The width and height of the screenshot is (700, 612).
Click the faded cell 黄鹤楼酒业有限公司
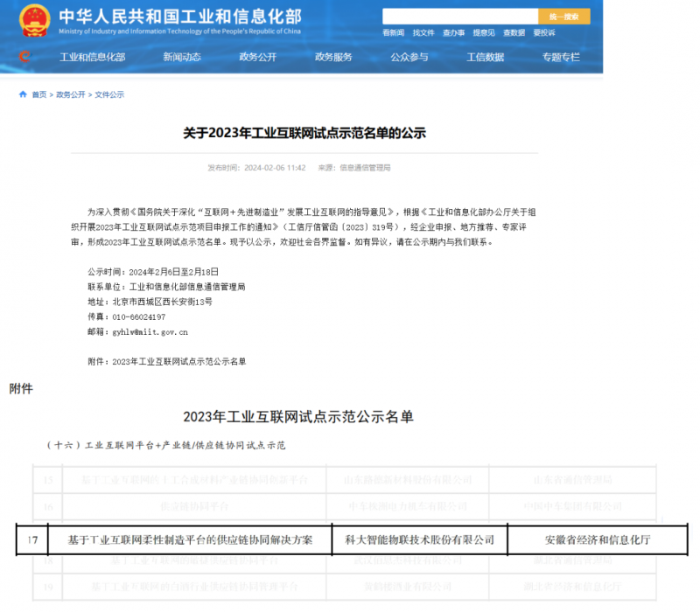click(408, 587)
